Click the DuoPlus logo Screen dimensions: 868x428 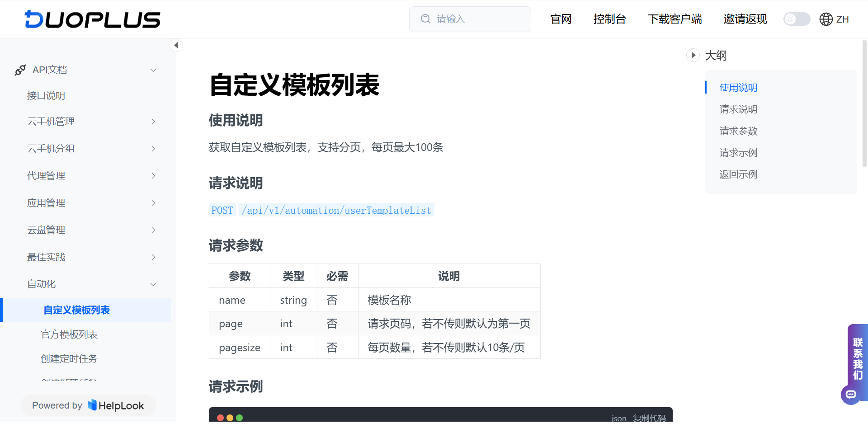click(x=93, y=19)
